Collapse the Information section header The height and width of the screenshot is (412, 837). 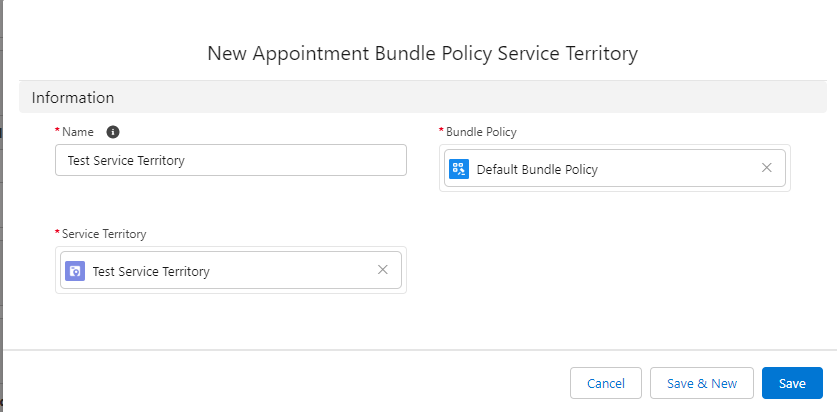coord(423,98)
